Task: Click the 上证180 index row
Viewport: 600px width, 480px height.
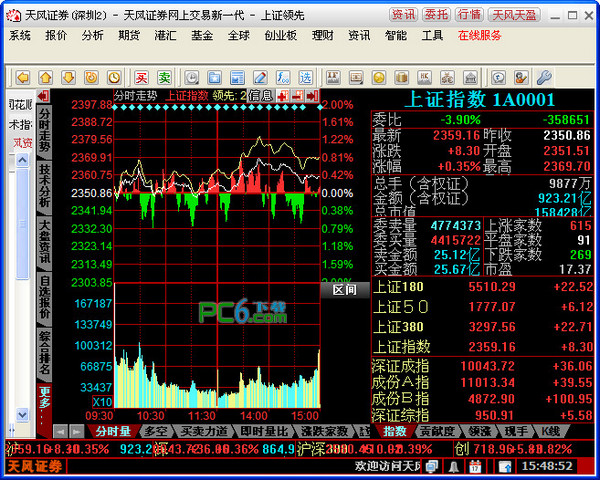Action: coord(483,287)
